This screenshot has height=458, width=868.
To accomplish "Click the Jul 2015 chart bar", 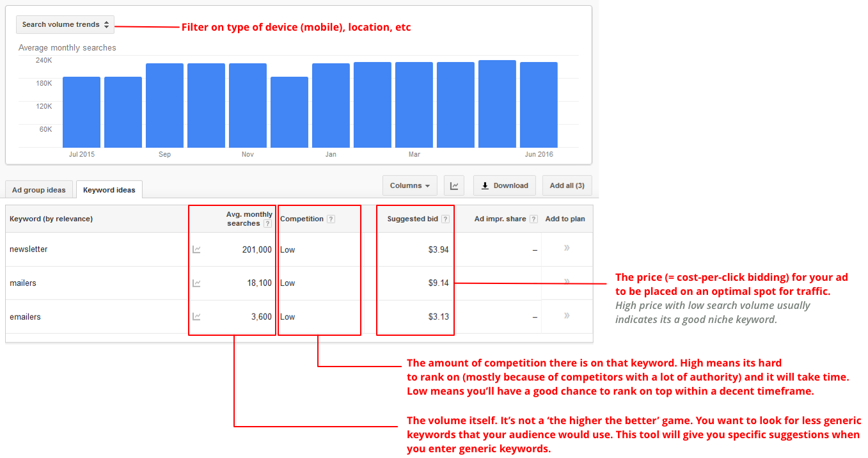I will (x=82, y=113).
